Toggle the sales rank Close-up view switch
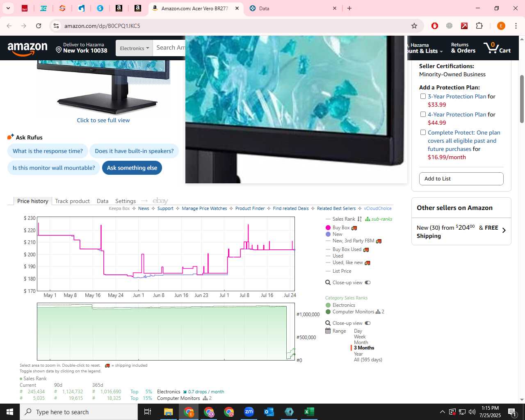Image resolution: width=525 pixels, height=420 pixels. (367, 323)
